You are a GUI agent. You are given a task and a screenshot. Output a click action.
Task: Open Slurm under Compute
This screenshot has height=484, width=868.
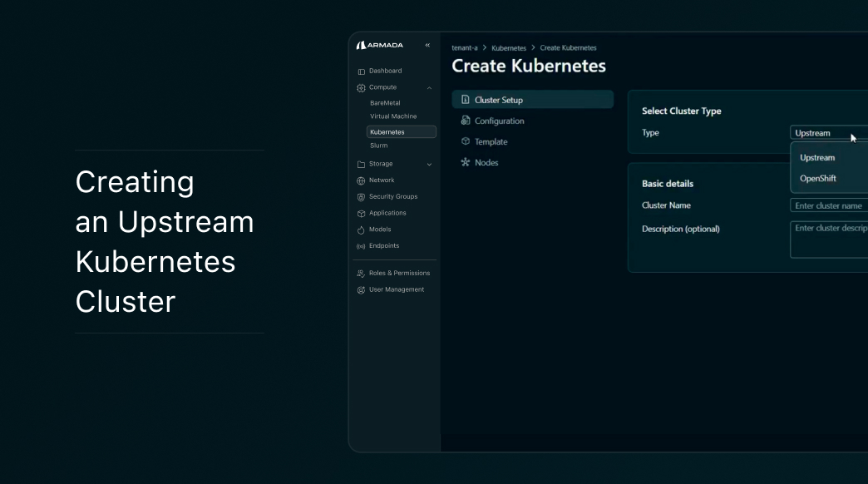(378, 146)
